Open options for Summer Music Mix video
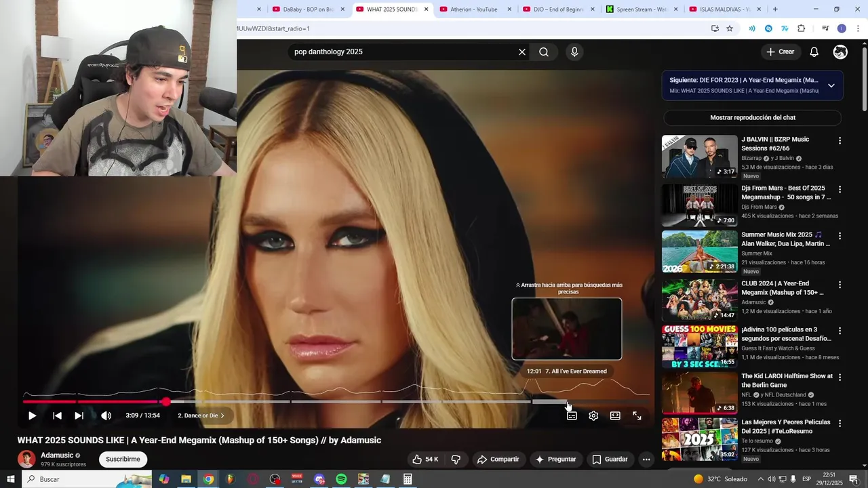 click(840, 236)
